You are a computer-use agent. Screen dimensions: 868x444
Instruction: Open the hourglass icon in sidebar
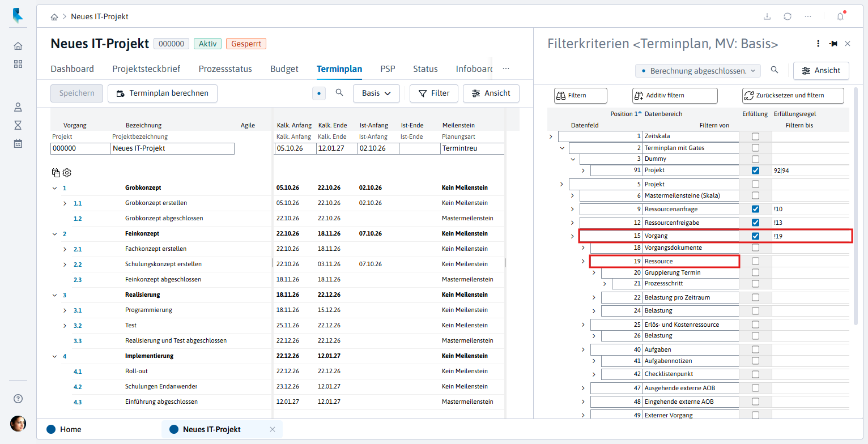click(x=18, y=125)
